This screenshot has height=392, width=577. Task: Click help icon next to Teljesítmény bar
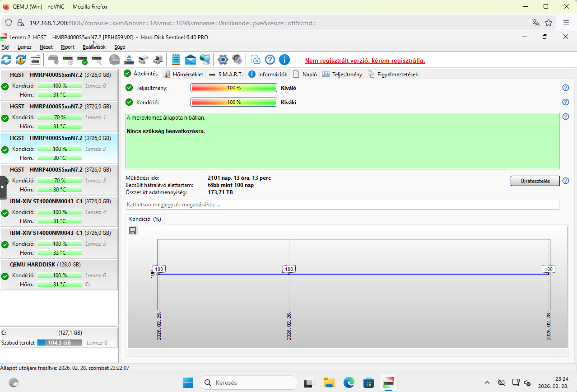coord(565,88)
